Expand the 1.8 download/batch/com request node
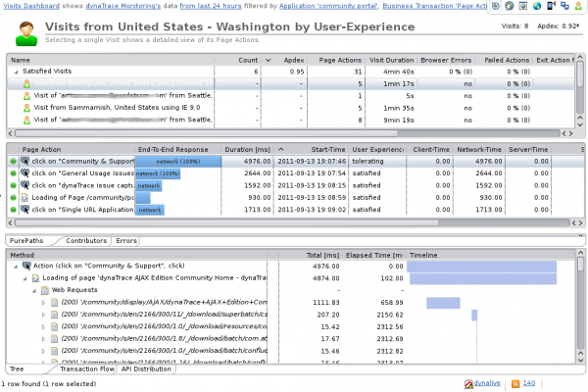The height and width of the screenshot is (392, 588). 43,339
